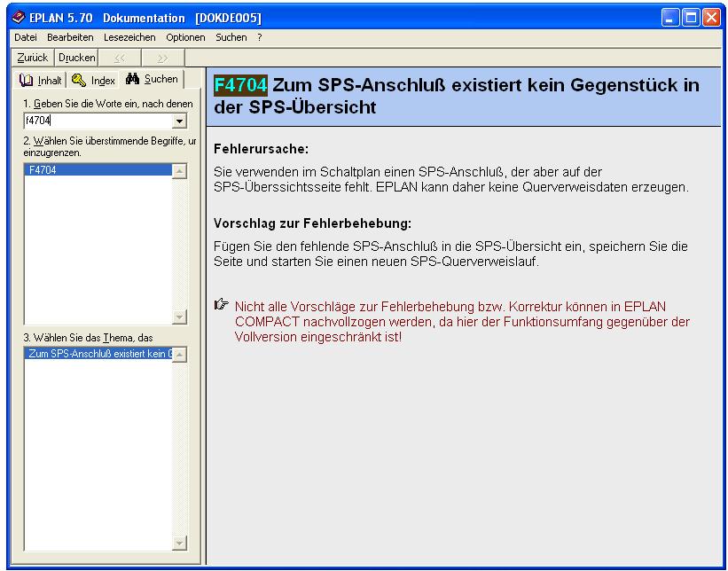
Task: Click the >> next topic button
Action: pyautogui.click(x=162, y=58)
